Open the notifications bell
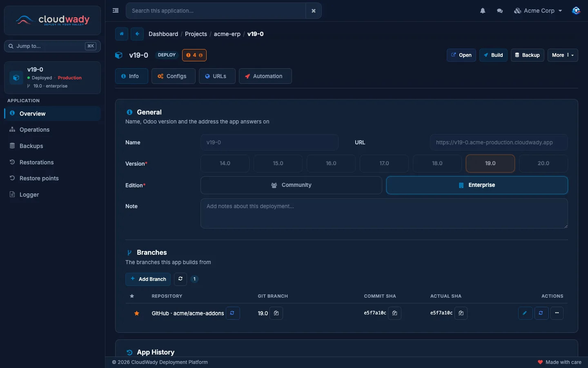The width and height of the screenshot is (588, 368). pos(483,11)
